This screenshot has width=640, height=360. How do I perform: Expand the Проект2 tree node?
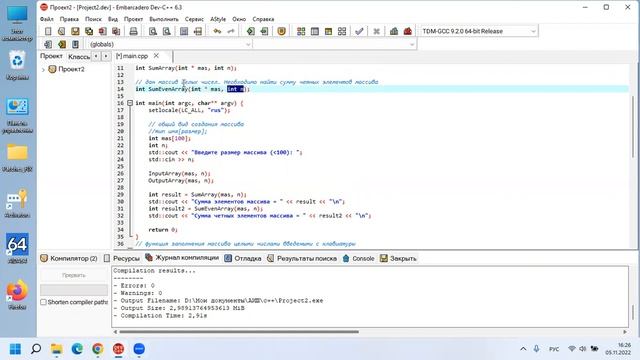(x=43, y=69)
